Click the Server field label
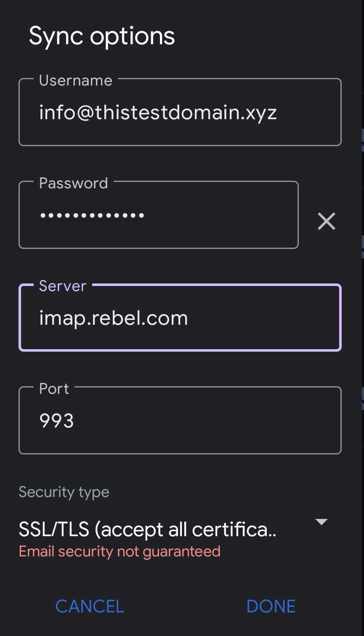364x636 pixels. (63, 286)
